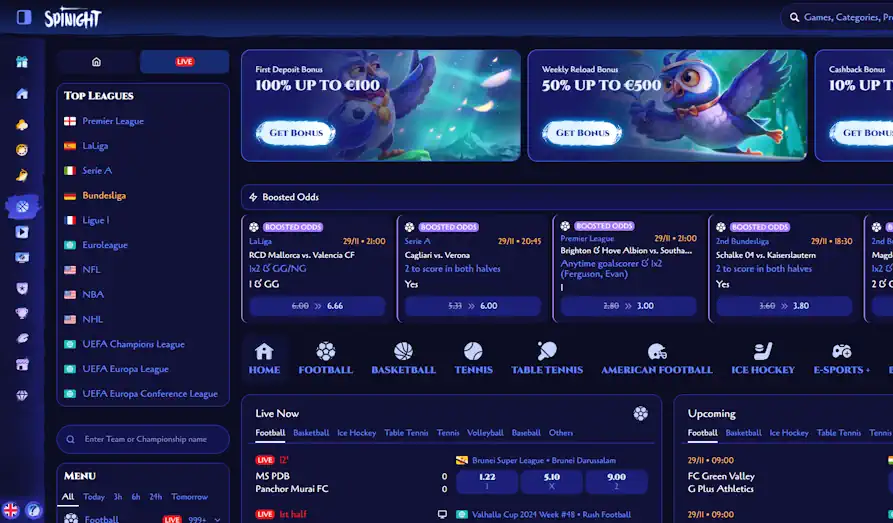The width and height of the screenshot is (893, 523).
Task: Focus the team or championship search field
Action: click(x=143, y=439)
